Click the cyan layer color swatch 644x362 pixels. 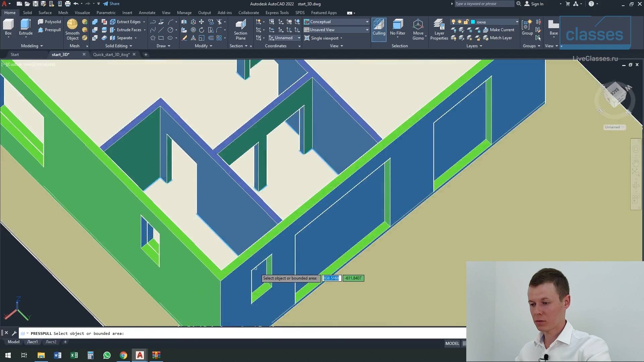point(473,22)
